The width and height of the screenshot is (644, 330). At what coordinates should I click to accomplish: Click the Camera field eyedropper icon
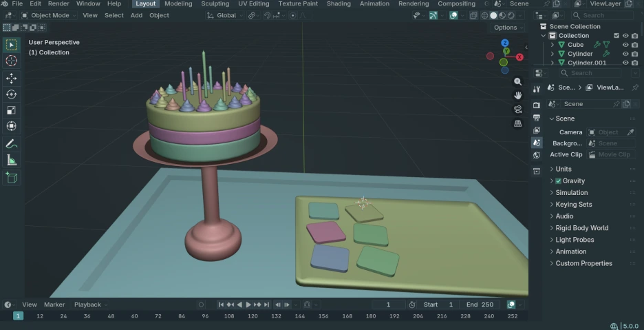tap(631, 132)
